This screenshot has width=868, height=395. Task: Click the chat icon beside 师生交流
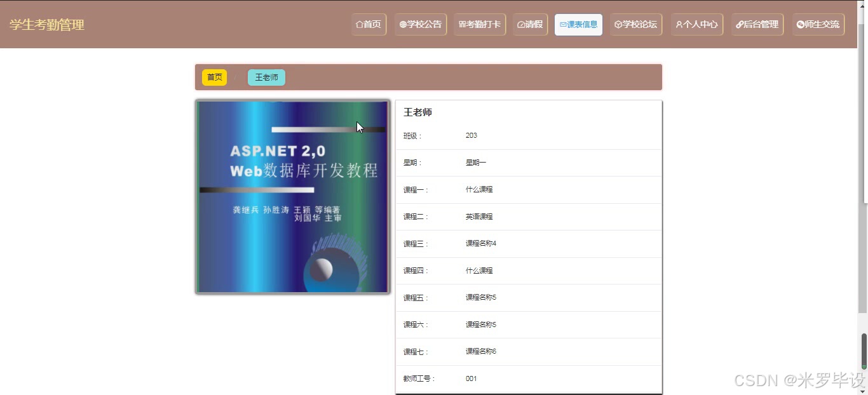[800, 25]
